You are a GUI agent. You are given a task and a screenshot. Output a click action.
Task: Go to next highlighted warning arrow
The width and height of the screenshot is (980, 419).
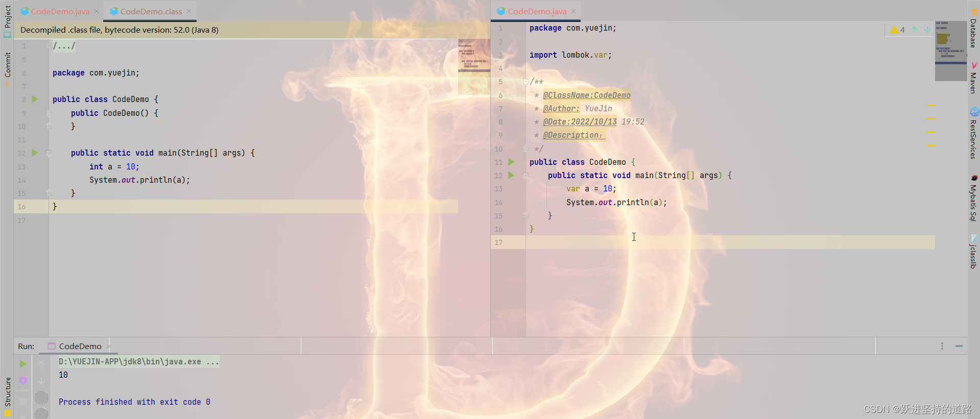(927, 30)
